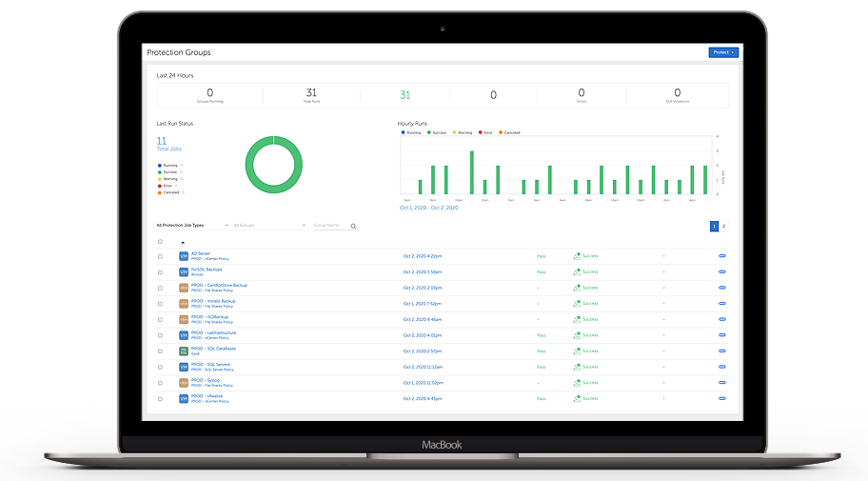868x481 pixels.
Task: Click the VM icon for NoSQL Backups
Action: 184,272
